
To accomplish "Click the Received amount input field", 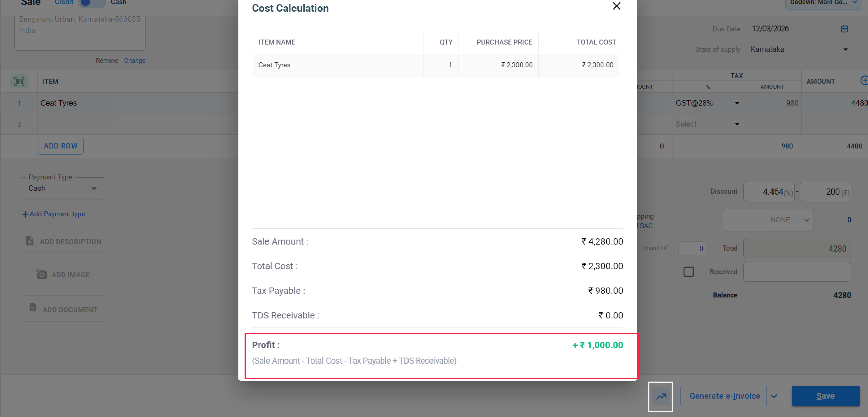I will click(797, 272).
